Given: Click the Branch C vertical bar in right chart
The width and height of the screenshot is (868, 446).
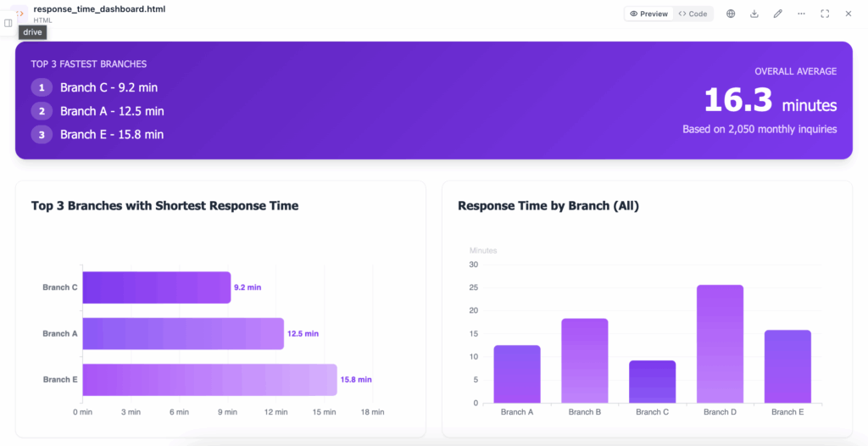Looking at the screenshot, I should (652, 382).
